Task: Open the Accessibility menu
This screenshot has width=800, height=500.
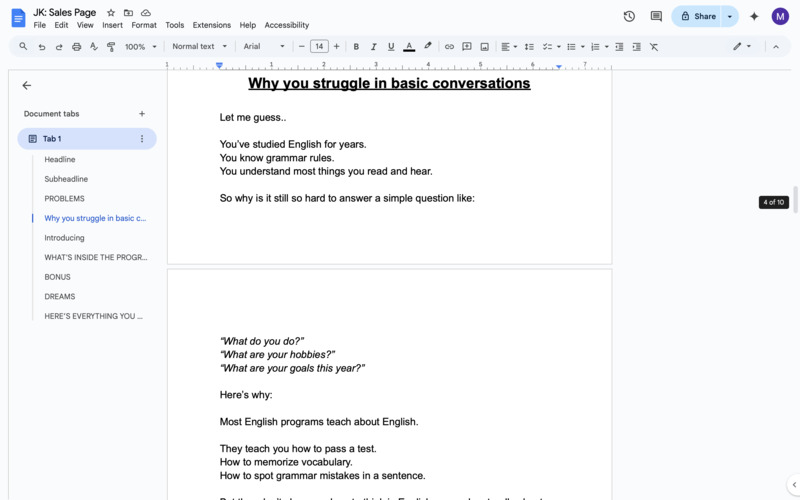Action: pyautogui.click(x=287, y=25)
